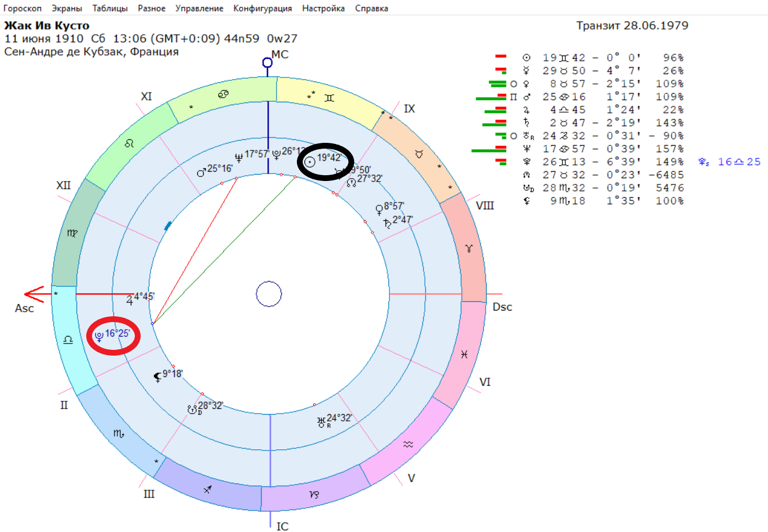Click the house IX label

coord(409,109)
